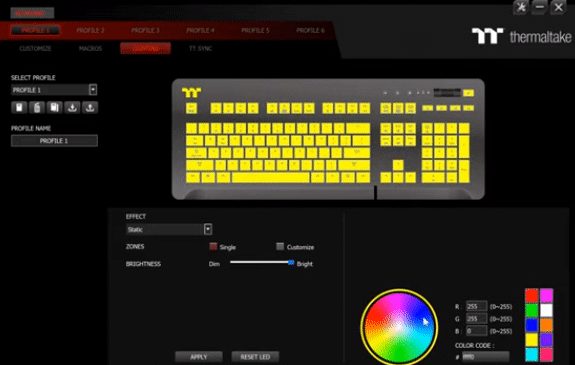The height and width of the screenshot is (365, 575).
Task: Choose the red preset color swatch
Action: (x=532, y=295)
